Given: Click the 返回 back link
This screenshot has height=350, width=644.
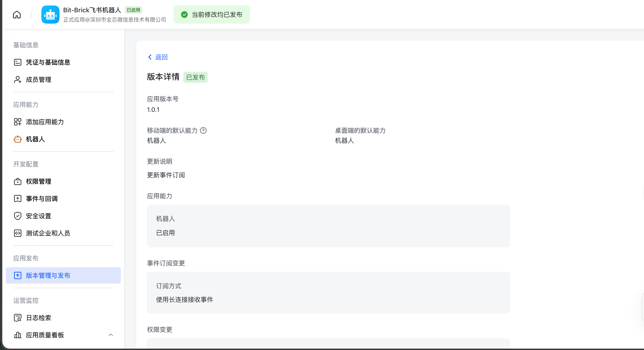Looking at the screenshot, I should coord(161,57).
